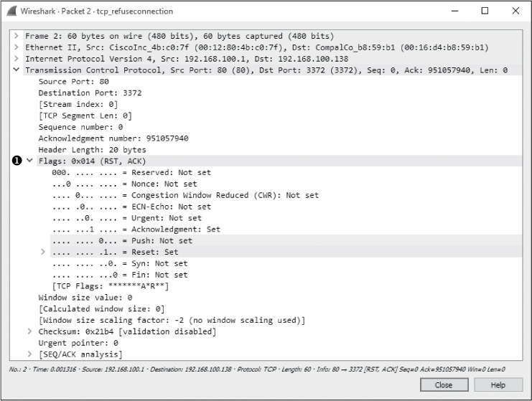Screen dimensions: 532x401
Task: Select the Nonce: Not set line
Action: (x=124, y=184)
